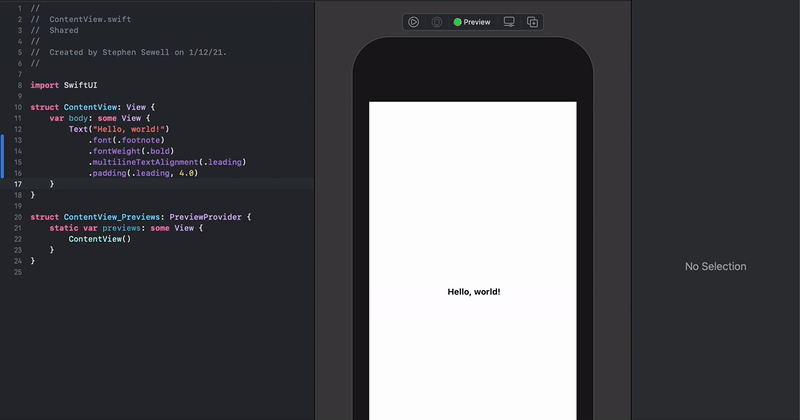The image size is (800, 420).
Task: Click the ".multilineTextAlignment(.leading)" line
Action: click(167, 162)
